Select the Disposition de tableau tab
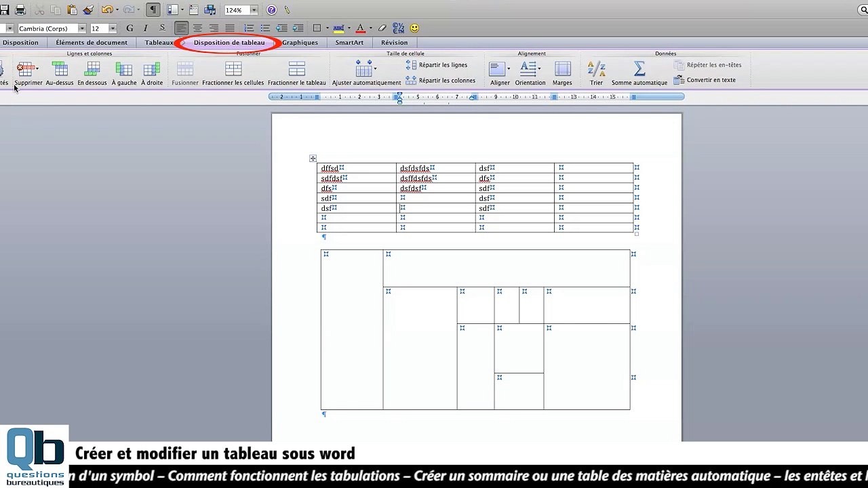This screenshot has width=868, height=488. coord(229,43)
